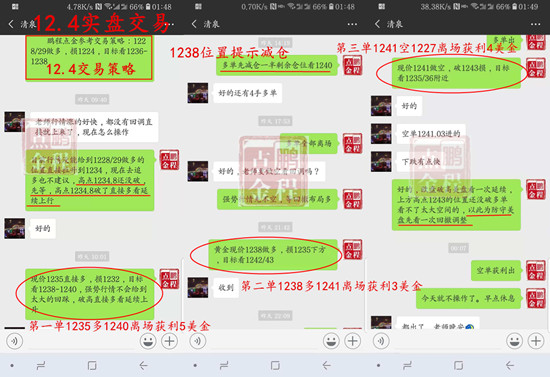Tap plus attachment button in middle chat

coord(353,341)
